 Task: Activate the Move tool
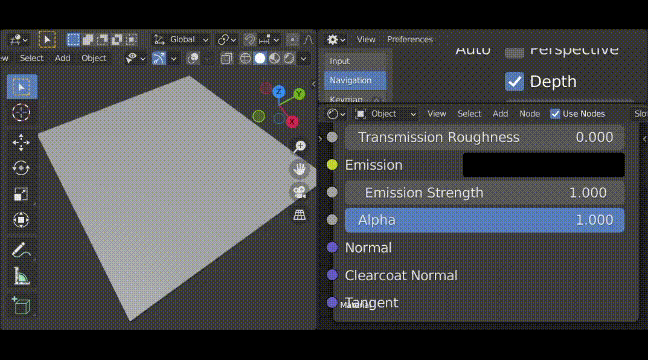(x=21, y=143)
